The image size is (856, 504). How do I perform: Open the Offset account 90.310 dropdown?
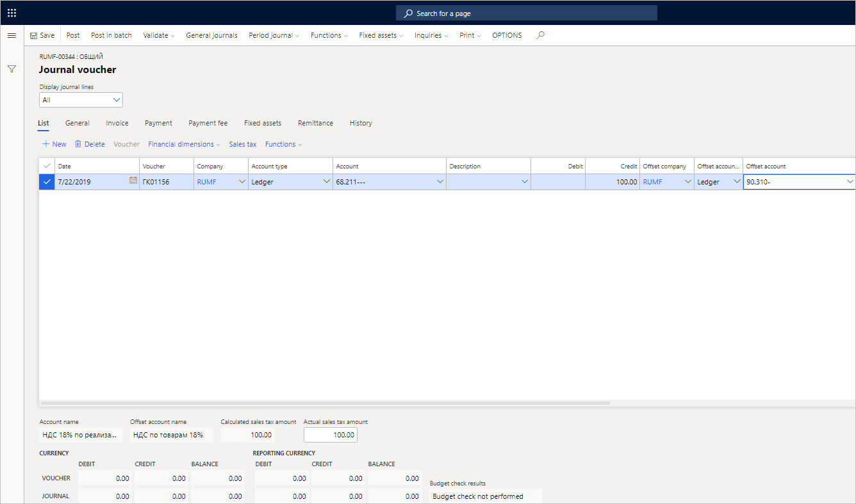coord(850,182)
